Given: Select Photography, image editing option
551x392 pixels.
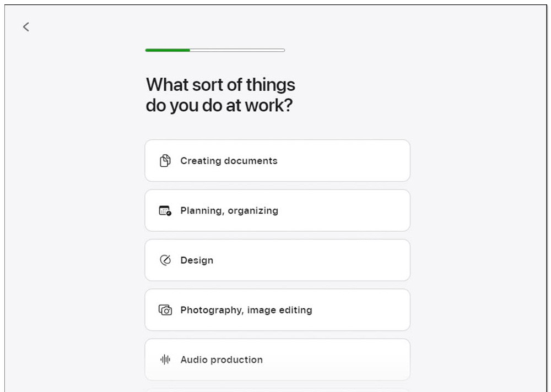Looking at the screenshot, I should tap(277, 310).
